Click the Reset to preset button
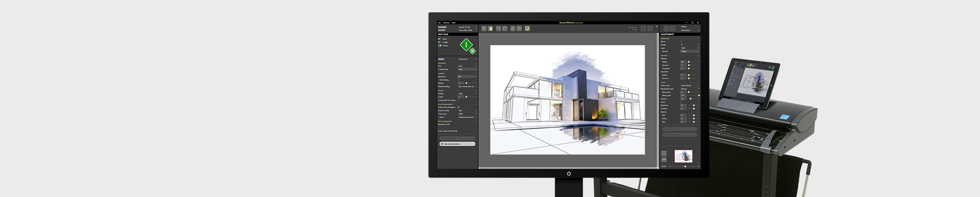This screenshot has width=980, height=197. point(457,138)
